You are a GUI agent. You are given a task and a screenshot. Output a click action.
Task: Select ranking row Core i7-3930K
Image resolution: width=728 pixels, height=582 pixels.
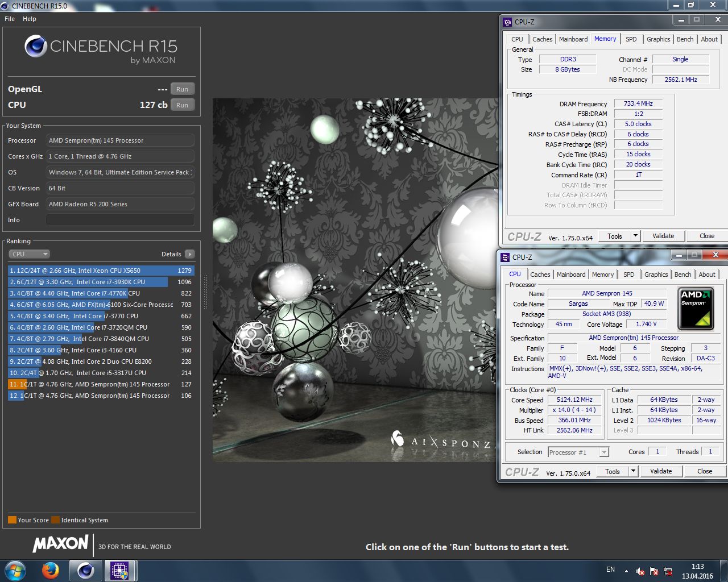pos(101,282)
